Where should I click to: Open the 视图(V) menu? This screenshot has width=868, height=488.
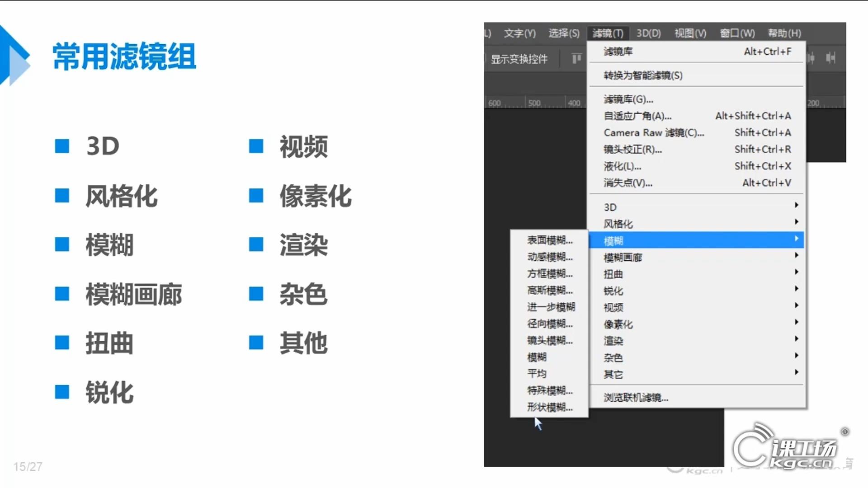[690, 33]
